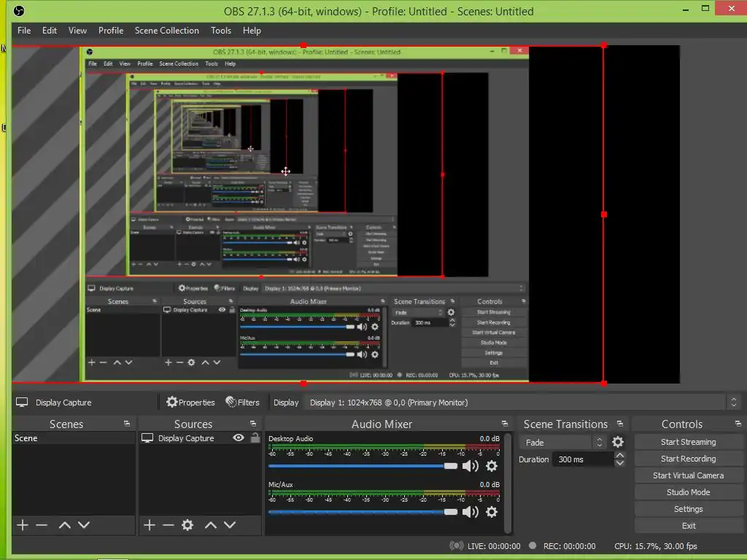This screenshot has width=747, height=560.
Task: Enable Studio Mode
Action: coord(689,492)
